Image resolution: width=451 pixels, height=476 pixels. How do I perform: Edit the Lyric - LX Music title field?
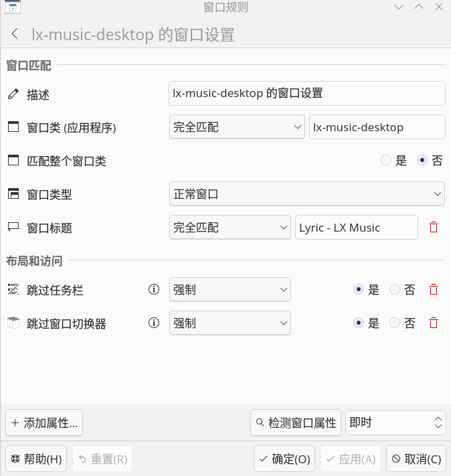tap(357, 227)
